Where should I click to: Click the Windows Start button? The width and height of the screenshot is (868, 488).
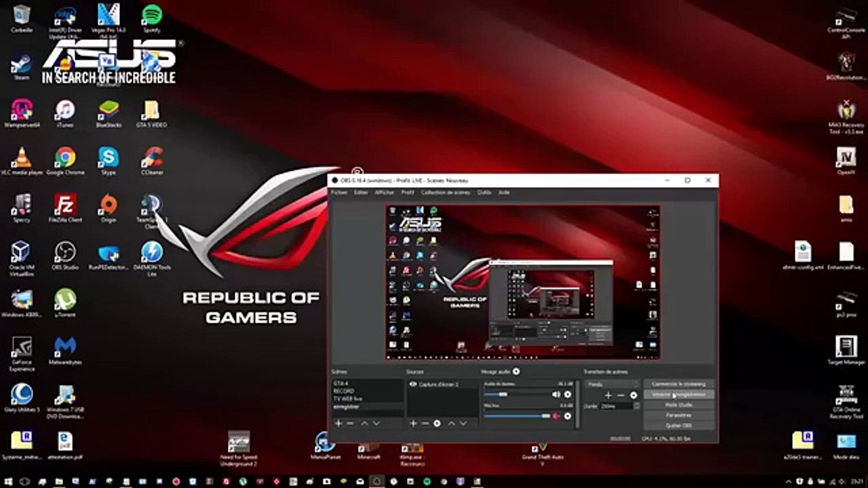(x=8, y=481)
